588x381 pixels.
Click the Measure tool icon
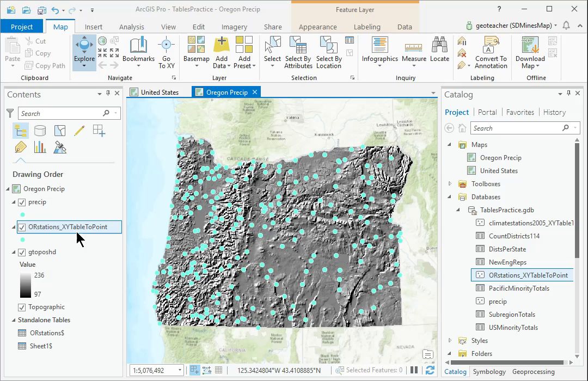(414, 48)
